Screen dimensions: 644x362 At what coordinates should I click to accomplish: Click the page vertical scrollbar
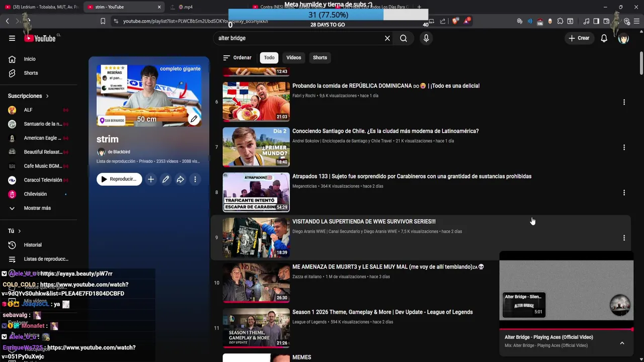641,63
